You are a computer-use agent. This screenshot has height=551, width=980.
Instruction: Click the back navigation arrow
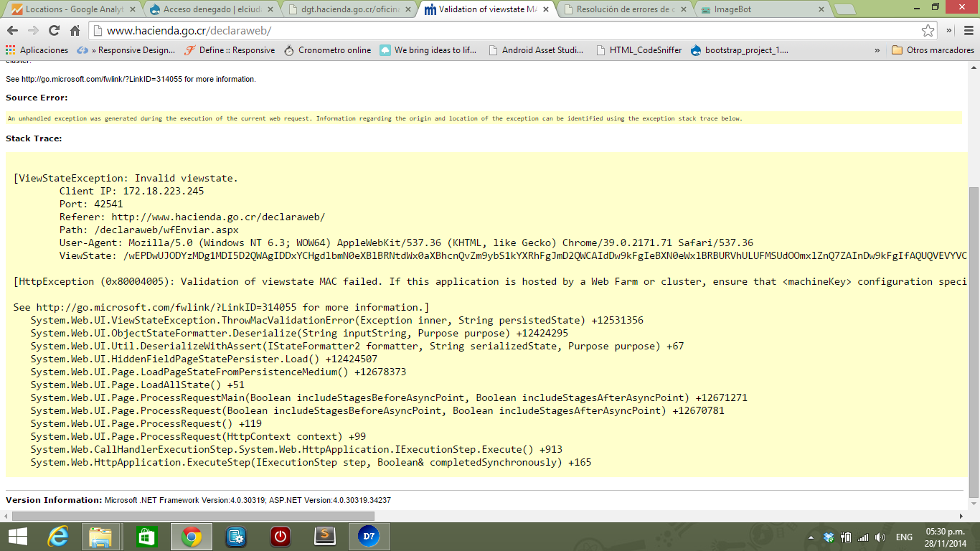(12, 31)
